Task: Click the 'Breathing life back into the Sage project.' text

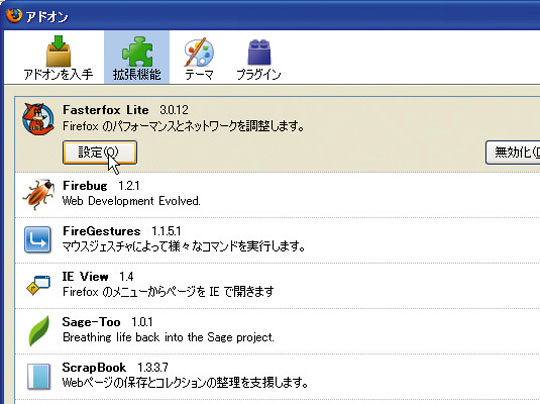Action: [168, 337]
